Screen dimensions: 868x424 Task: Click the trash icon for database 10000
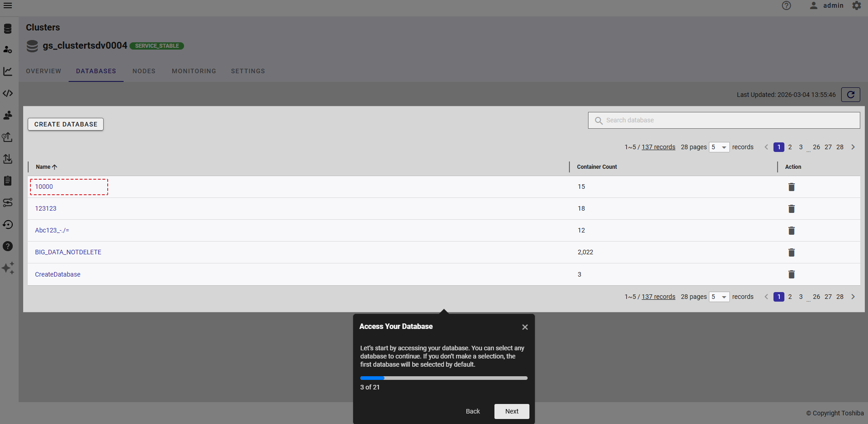click(791, 187)
